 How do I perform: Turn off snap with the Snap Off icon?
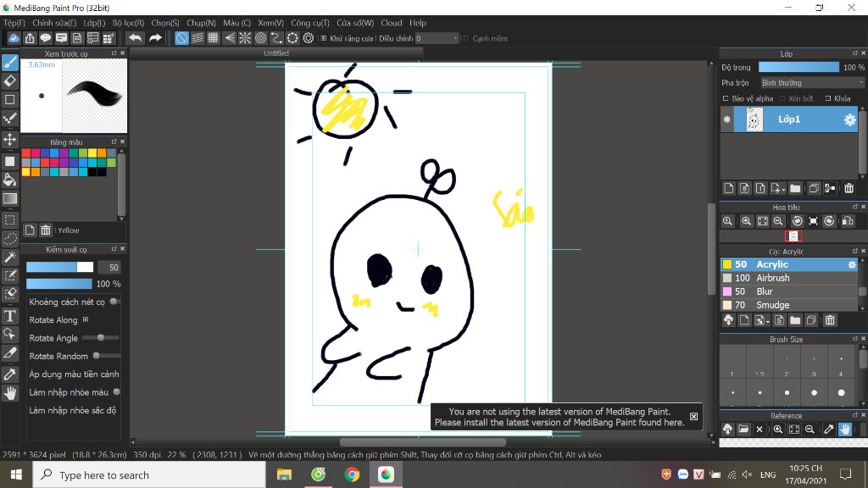(x=181, y=38)
